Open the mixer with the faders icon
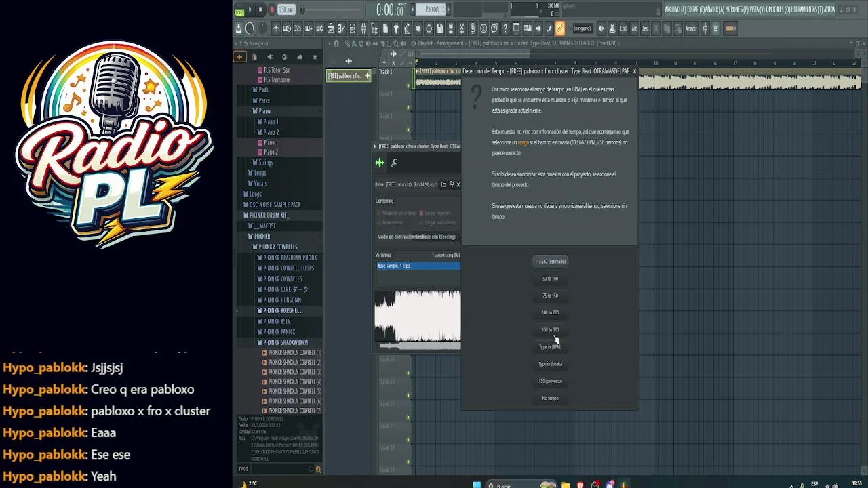The height and width of the screenshot is (488, 868). coord(363,28)
